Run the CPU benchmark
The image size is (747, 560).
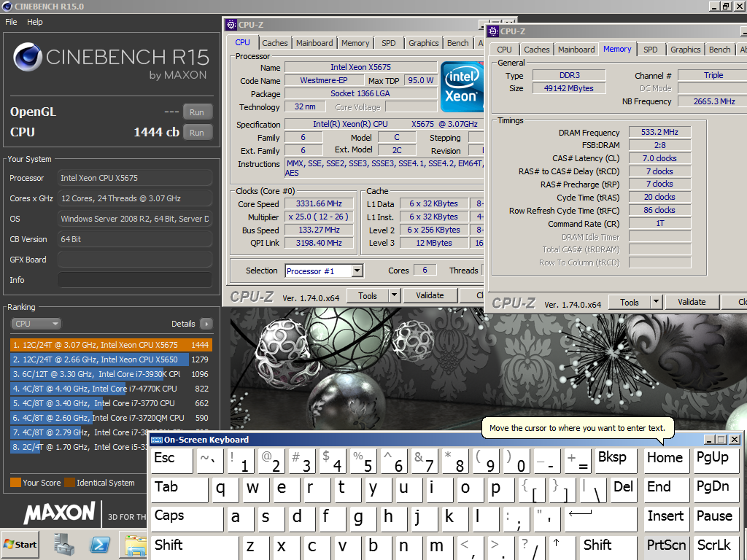pos(197,133)
